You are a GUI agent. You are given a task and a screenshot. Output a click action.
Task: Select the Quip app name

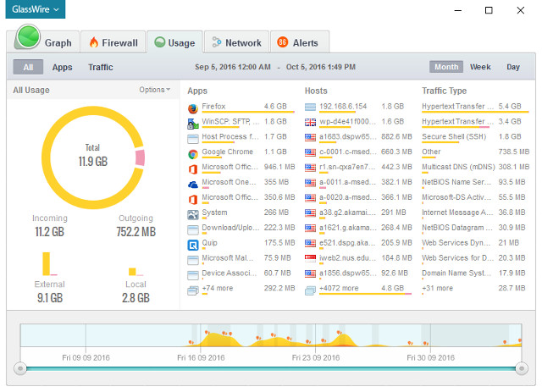pos(209,243)
